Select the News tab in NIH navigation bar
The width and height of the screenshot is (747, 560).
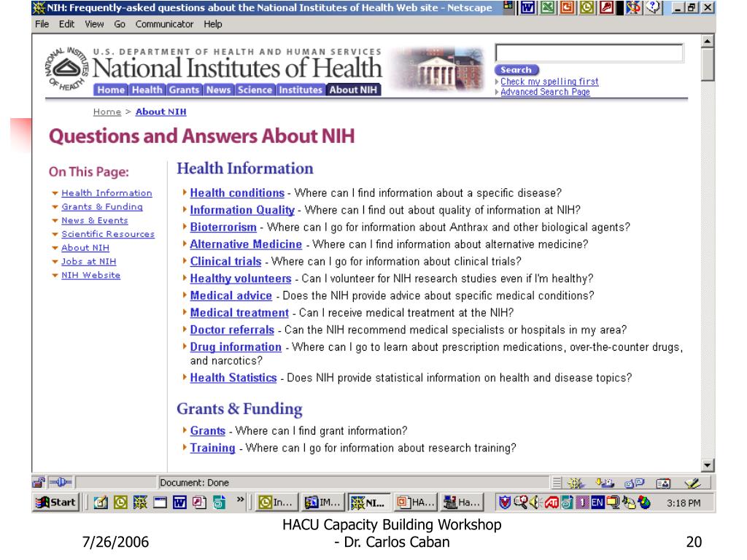coord(219,90)
